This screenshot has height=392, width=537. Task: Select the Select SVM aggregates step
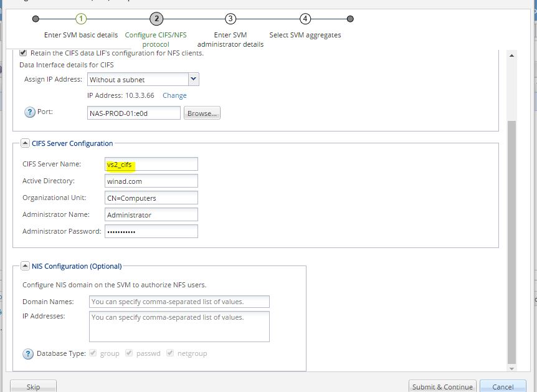point(305,35)
